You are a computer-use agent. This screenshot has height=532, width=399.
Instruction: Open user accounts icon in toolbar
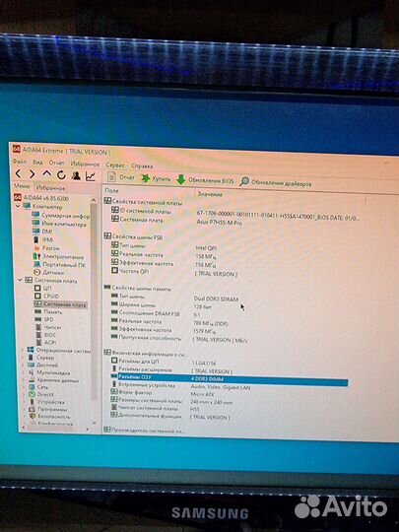pyautogui.click(x=76, y=175)
